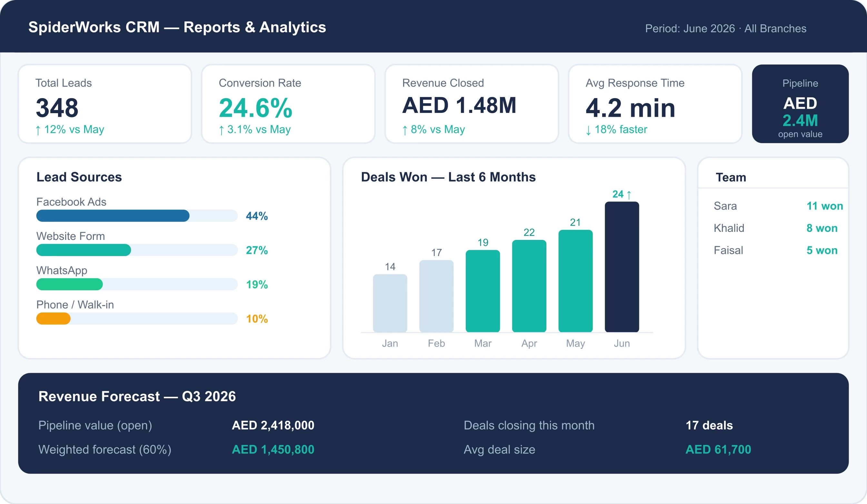Open Khalid's 8 won team row
This screenshot has height=504, width=867.
pyautogui.click(x=775, y=228)
